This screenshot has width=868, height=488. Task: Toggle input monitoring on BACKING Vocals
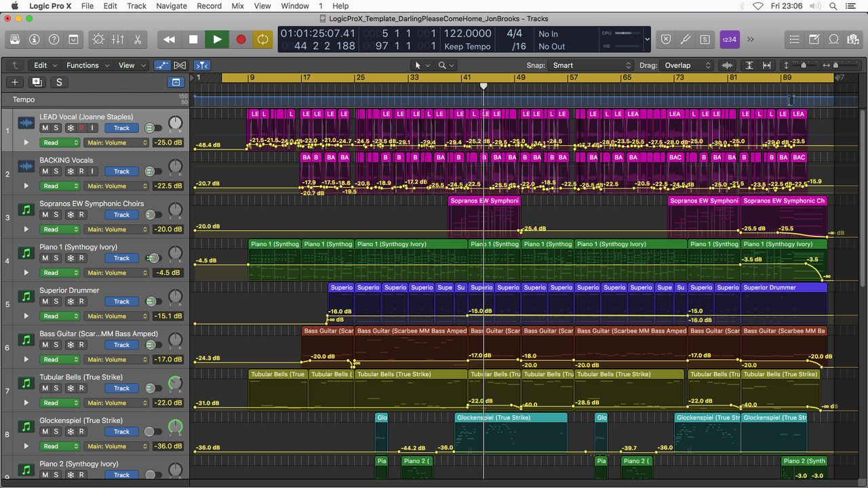point(93,171)
